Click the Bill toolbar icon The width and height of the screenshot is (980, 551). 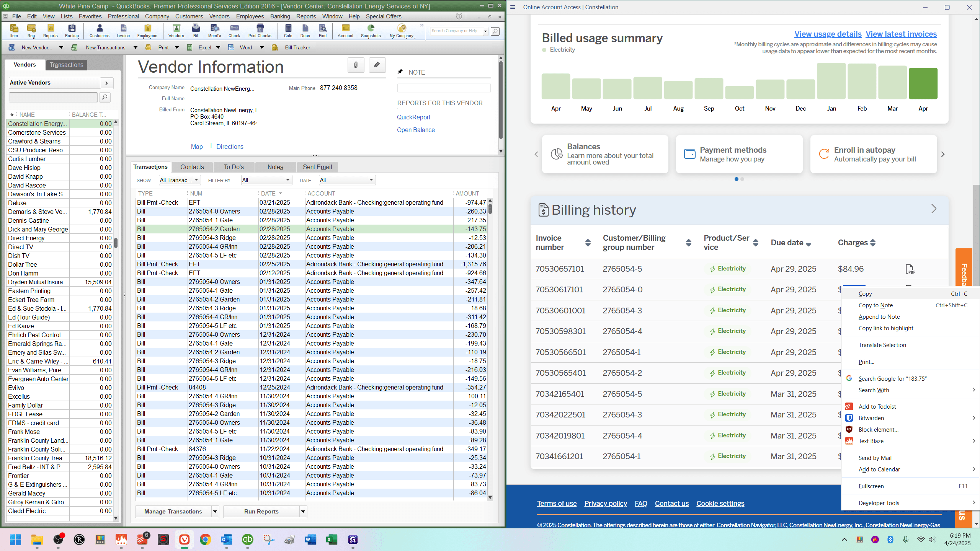point(196,31)
